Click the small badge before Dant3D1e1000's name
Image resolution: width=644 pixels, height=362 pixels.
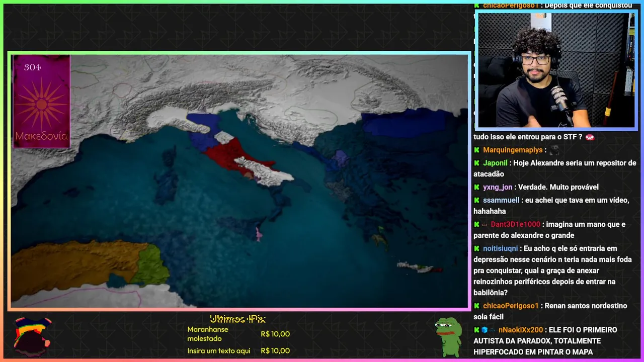pos(485,224)
